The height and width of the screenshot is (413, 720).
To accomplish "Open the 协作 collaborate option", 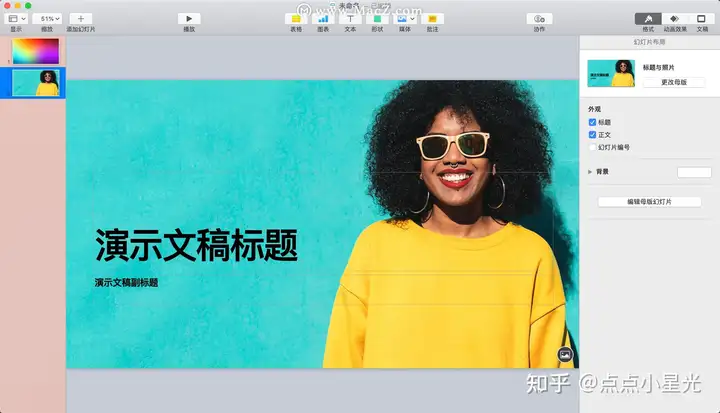I will pos(540,19).
